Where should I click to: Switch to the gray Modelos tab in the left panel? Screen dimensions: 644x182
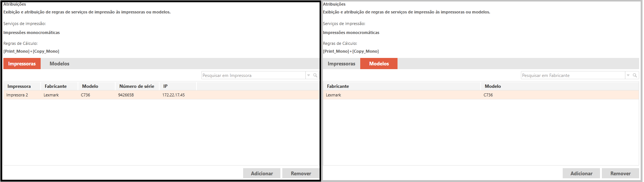pos(59,64)
